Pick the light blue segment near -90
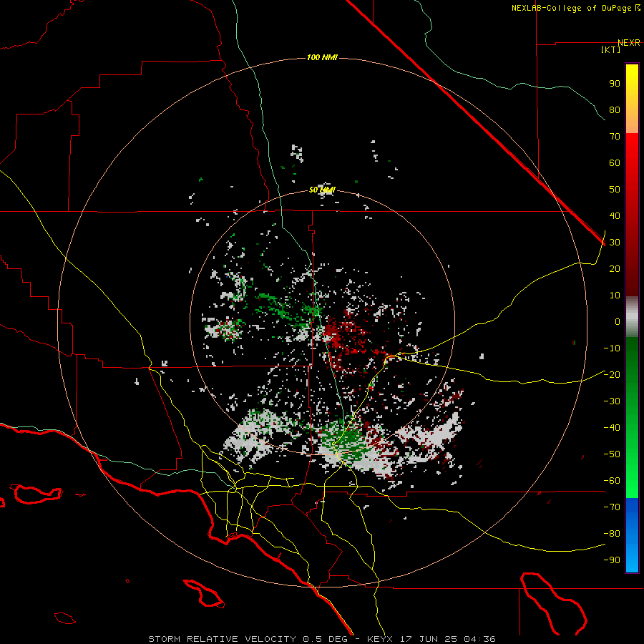This screenshot has width=644, height=644. (x=632, y=559)
